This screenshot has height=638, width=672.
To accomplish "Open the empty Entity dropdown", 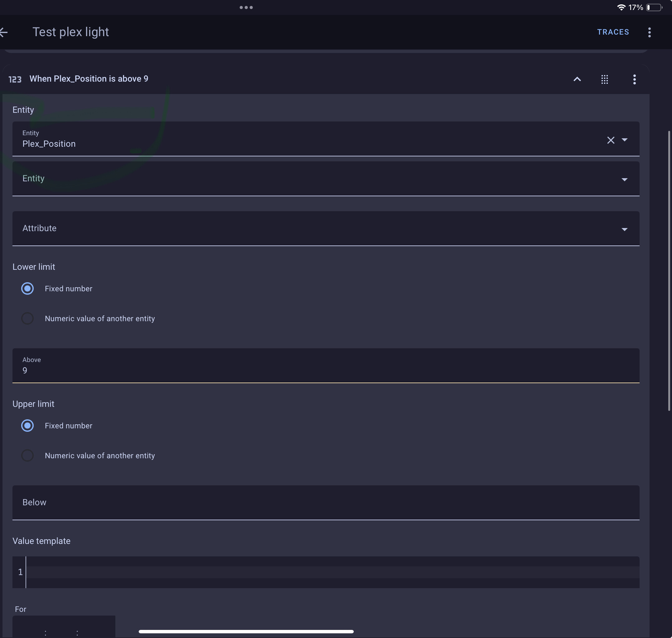I will (x=325, y=179).
